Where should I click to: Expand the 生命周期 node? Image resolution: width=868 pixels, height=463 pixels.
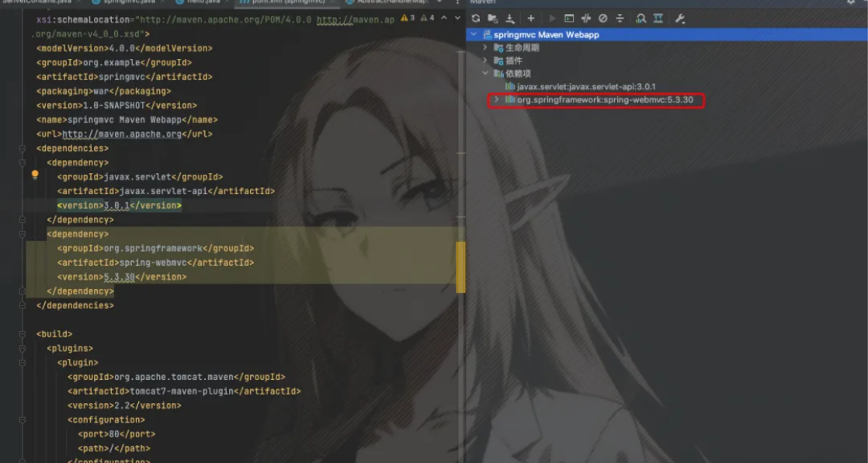(x=485, y=47)
